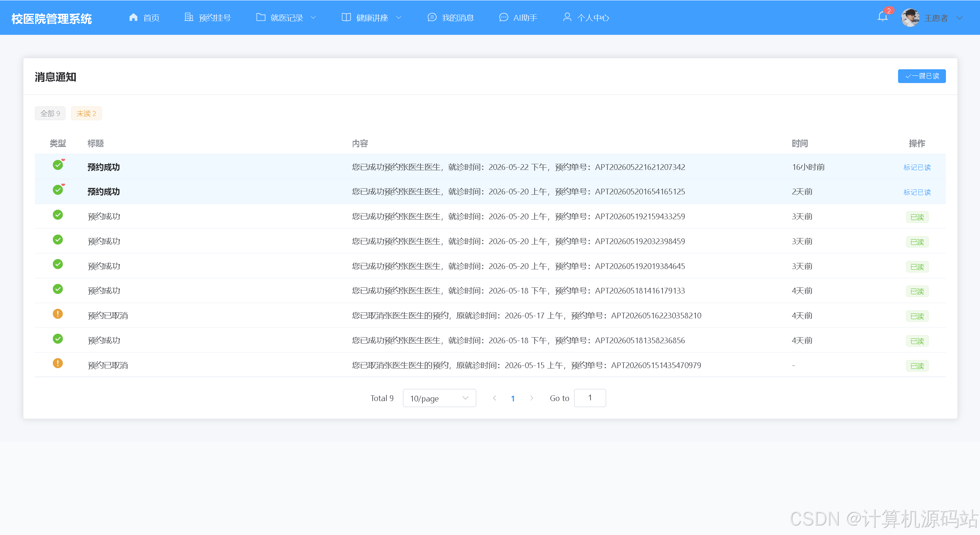Click success icon of APT202605181358236856 row
The height and width of the screenshot is (535, 980).
point(58,339)
